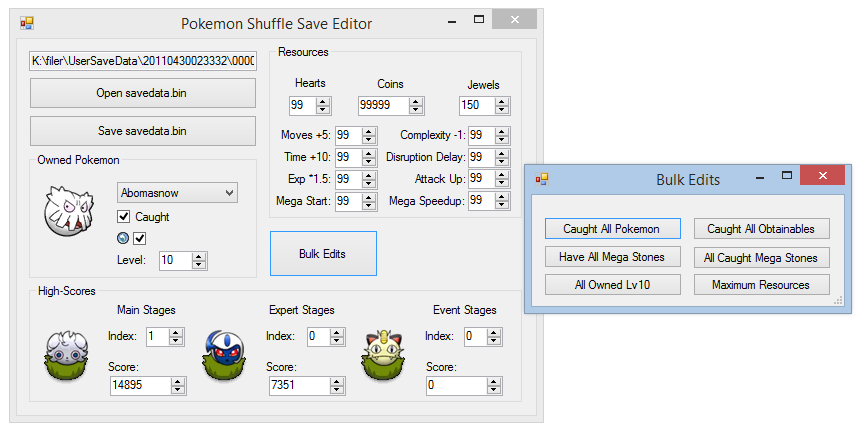The image size is (865, 435).
Task: Click the Absol Expert Stages icon
Action: pyautogui.click(x=224, y=356)
